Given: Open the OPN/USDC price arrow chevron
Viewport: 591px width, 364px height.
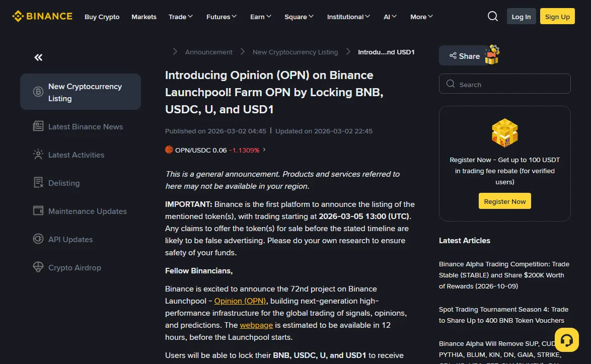Looking at the screenshot, I should point(264,150).
